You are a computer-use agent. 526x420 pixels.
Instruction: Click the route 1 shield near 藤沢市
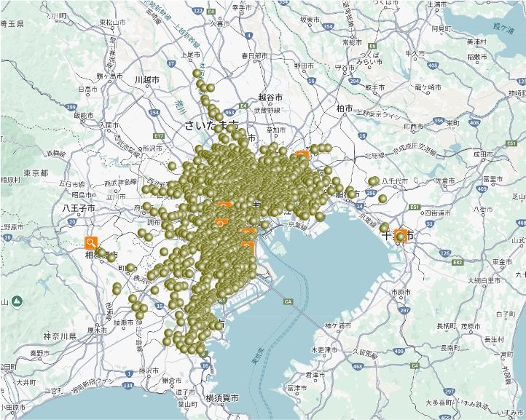coord(129,373)
